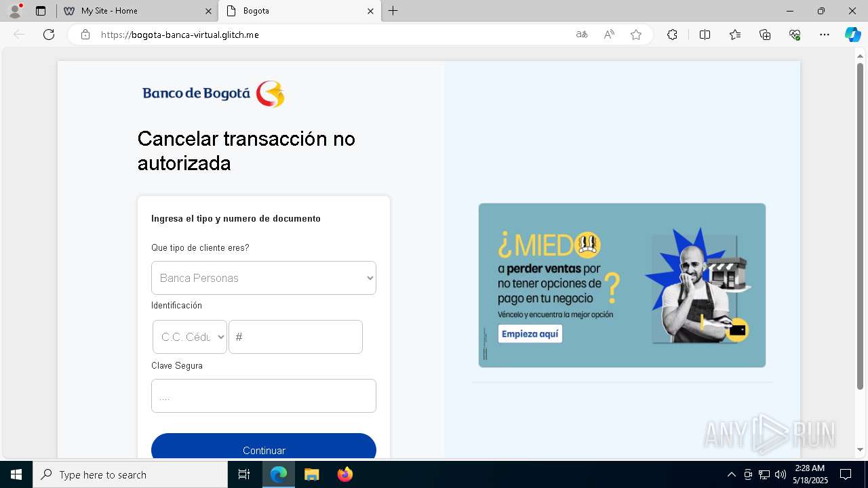Refresh the page with the reload icon
Image resolution: width=868 pixels, height=488 pixels.
point(49,35)
